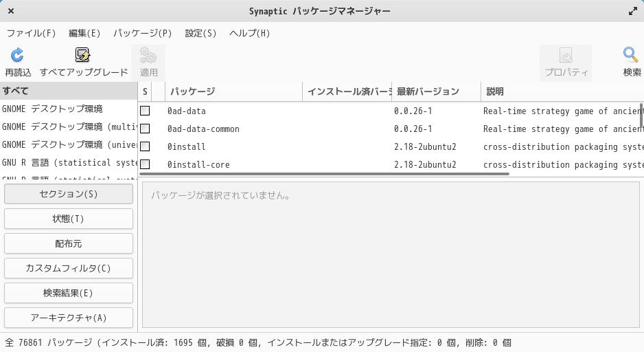Click the カスタムフィルタ(C) button
The height and width of the screenshot is (352, 644).
[69, 268]
